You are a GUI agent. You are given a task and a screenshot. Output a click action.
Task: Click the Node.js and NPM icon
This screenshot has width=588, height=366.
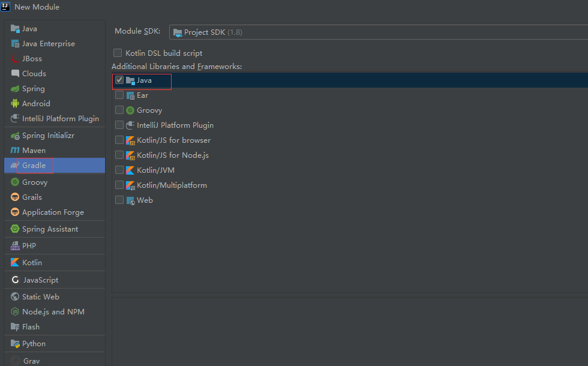[15, 311]
